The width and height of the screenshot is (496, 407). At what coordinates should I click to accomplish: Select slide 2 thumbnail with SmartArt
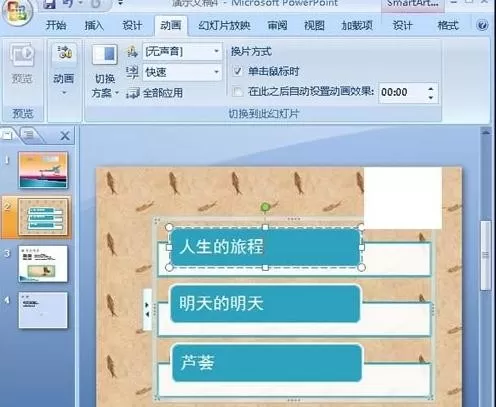(43, 217)
